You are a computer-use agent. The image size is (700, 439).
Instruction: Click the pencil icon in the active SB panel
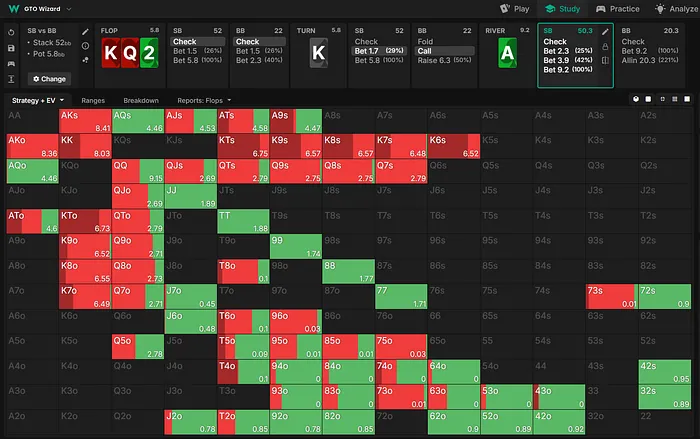[x=605, y=32]
